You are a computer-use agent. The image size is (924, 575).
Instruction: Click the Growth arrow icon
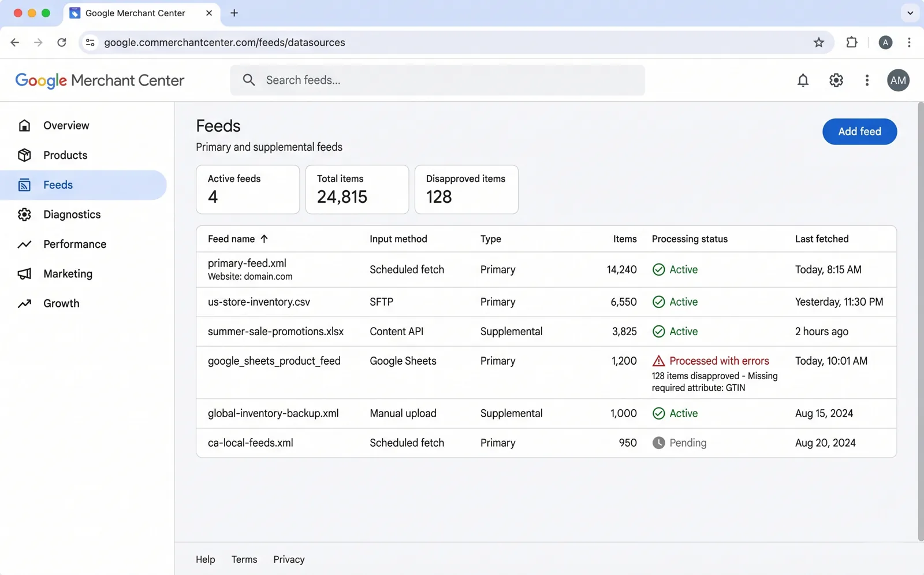coord(24,303)
